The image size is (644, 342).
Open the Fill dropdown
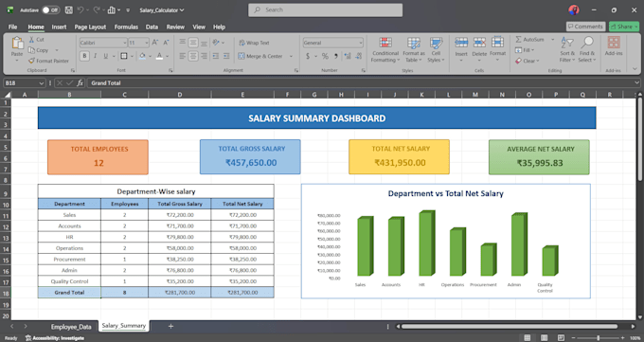525,50
